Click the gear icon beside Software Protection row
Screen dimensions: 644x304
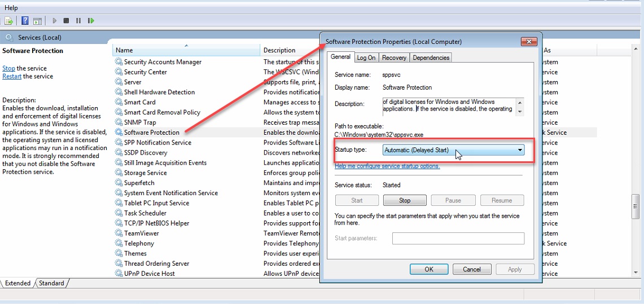[x=119, y=133]
